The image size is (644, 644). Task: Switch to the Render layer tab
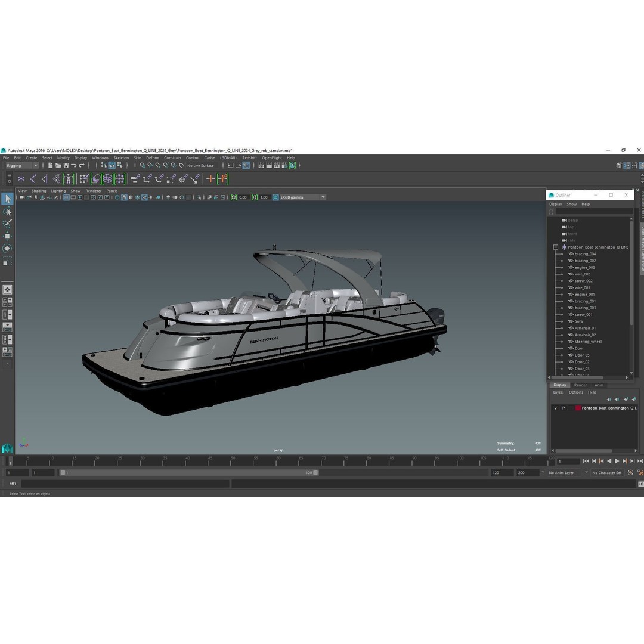tap(580, 385)
